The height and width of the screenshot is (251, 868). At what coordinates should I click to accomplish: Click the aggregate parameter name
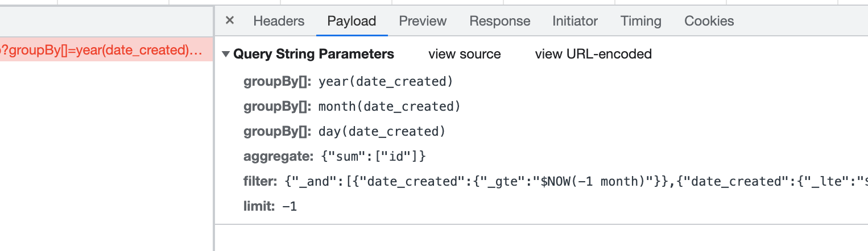pos(278,156)
